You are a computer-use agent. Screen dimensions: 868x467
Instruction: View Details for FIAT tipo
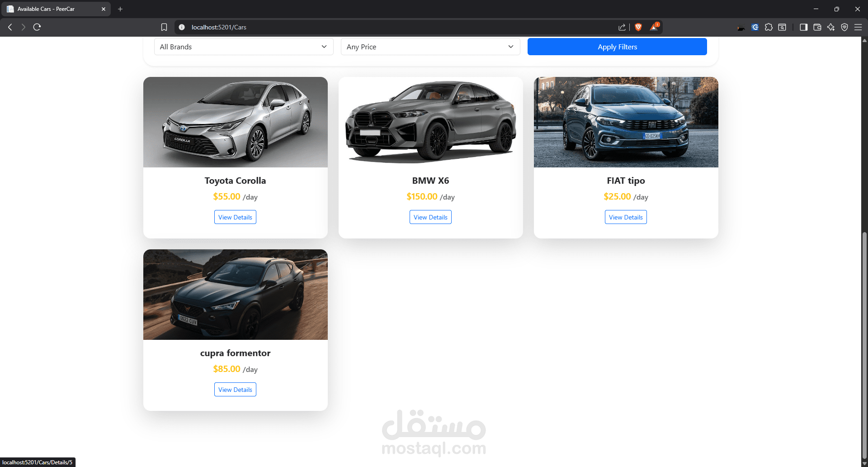pyautogui.click(x=626, y=217)
